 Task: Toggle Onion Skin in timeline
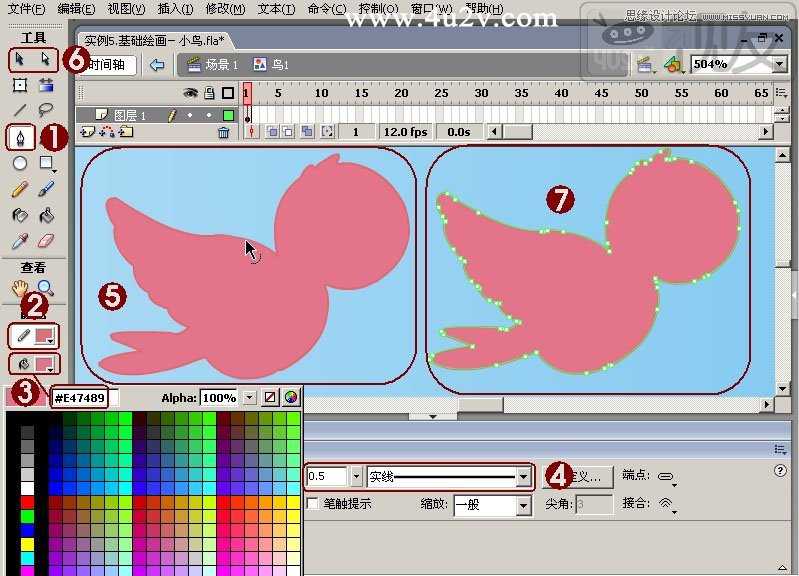pyautogui.click(x=273, y=132)
